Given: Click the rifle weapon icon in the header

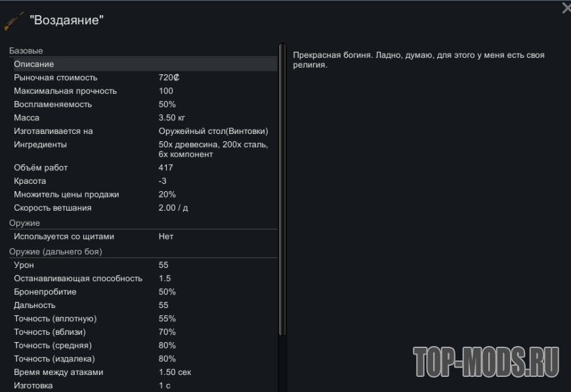Looking at the screenshot, I should (x=13, y=21).
